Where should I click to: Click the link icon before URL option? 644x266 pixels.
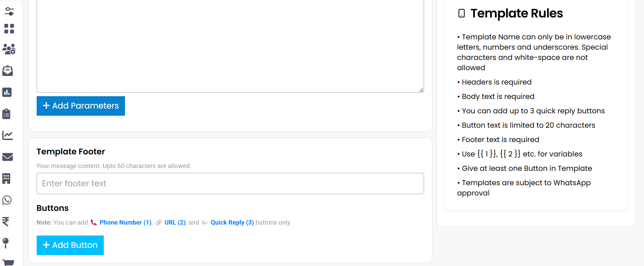(158, 222)
